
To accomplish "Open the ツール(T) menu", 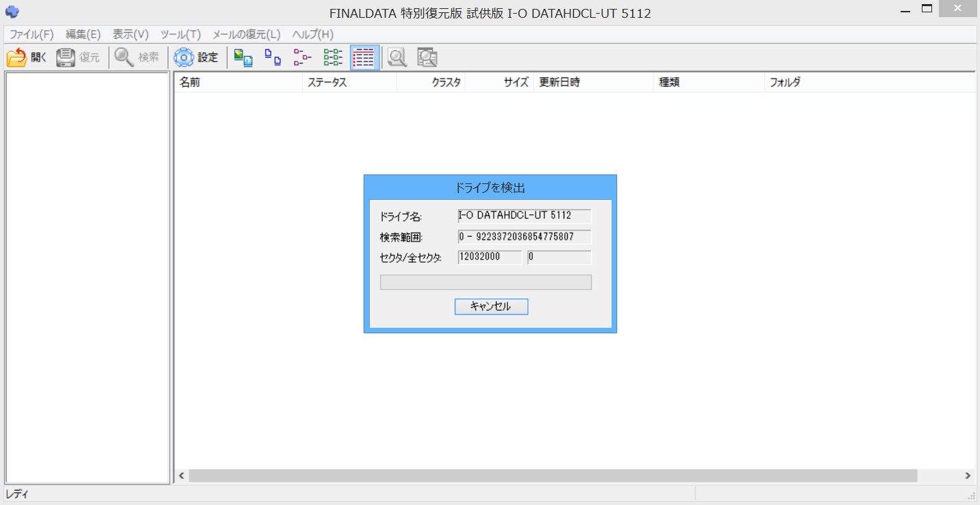I will (180, 34).
